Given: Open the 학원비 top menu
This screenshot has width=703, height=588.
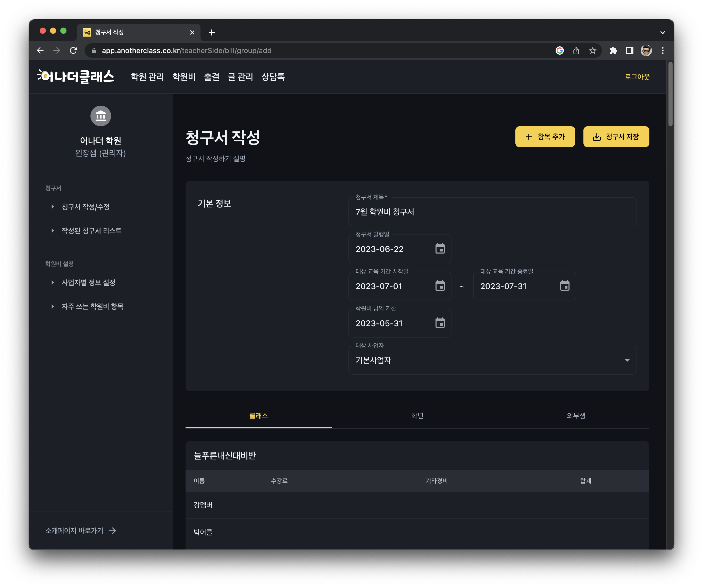Looking at the screenshot, I should point(184,77).
